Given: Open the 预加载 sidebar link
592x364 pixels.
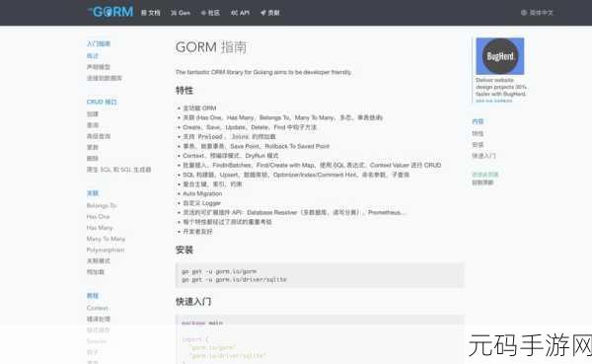Looking at the screenshot, I should [x=96, y=272].
